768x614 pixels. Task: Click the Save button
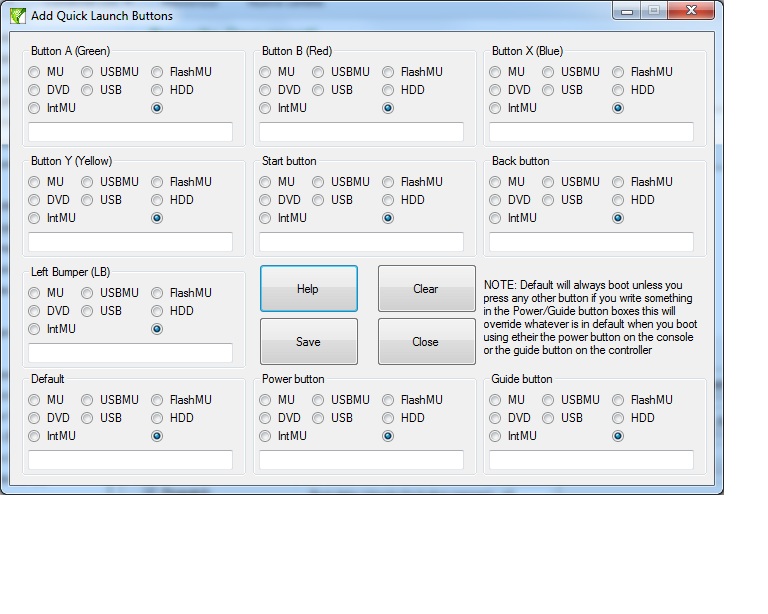point(308,342)
